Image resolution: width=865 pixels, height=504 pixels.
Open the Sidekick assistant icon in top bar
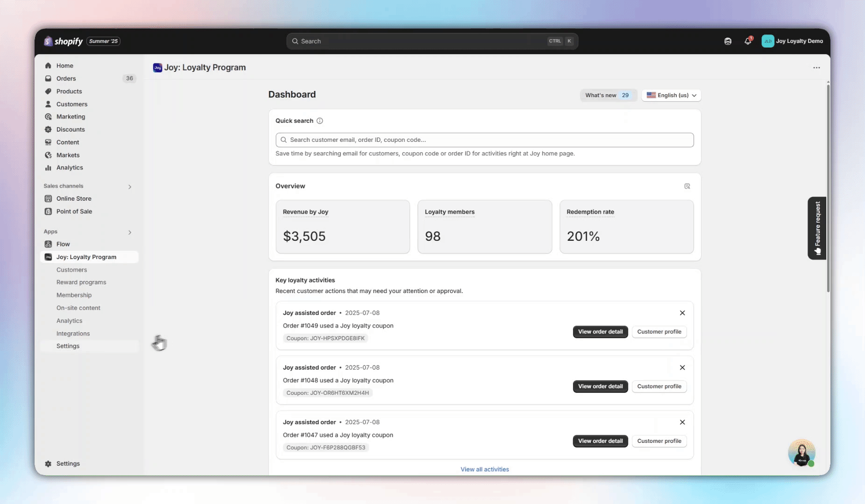(728, 41)
